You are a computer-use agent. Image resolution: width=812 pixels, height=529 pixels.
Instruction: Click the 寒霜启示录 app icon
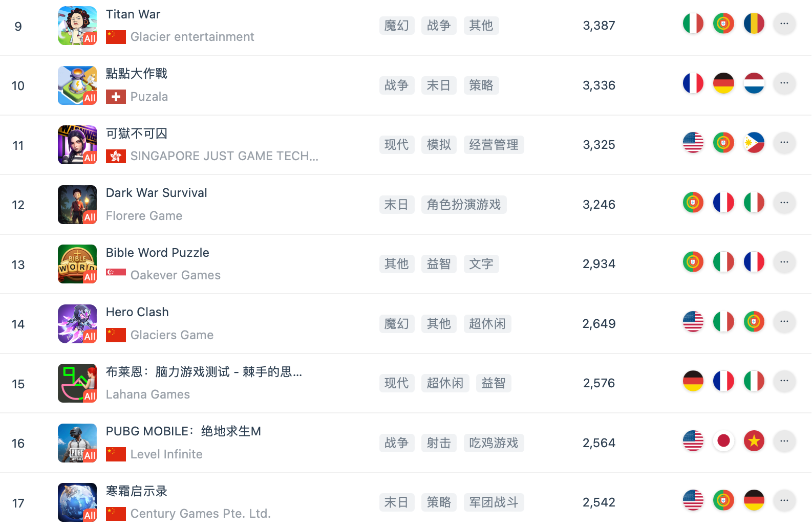(77, 502)
